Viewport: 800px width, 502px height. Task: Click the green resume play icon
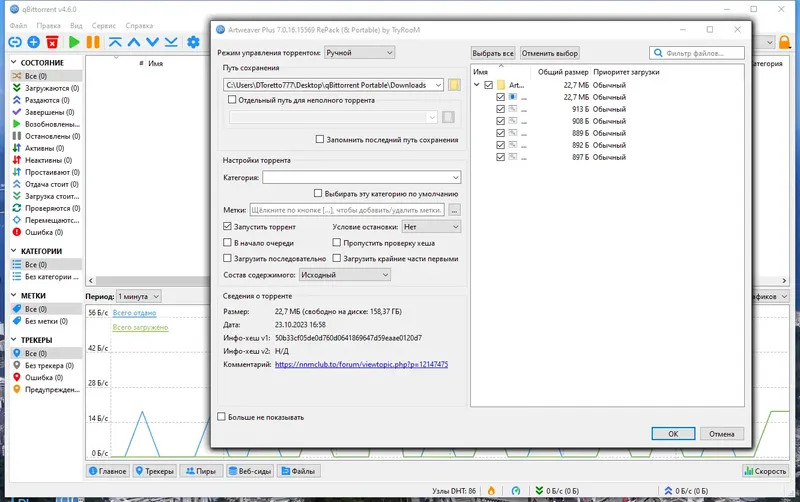tap(74, 42)
